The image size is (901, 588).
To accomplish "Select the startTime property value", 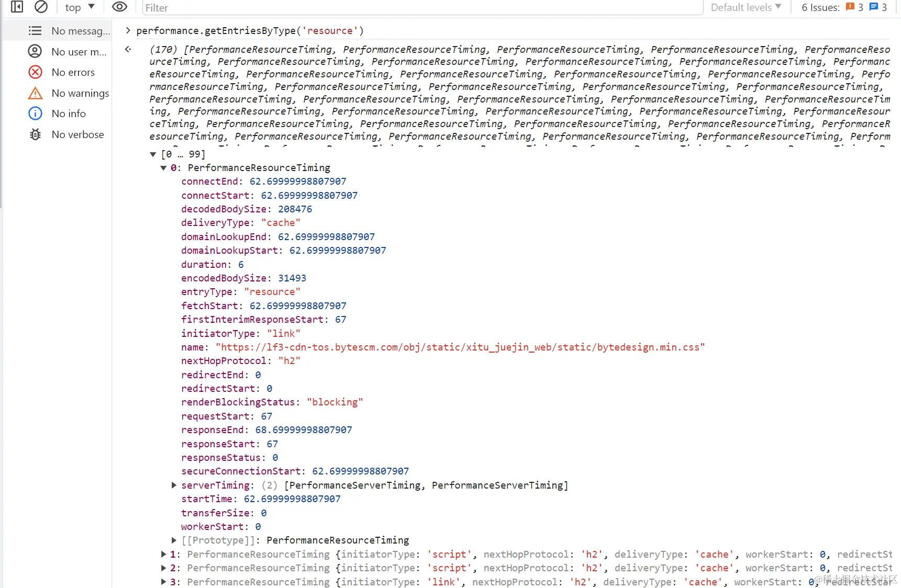I will [x=292, y=499].
